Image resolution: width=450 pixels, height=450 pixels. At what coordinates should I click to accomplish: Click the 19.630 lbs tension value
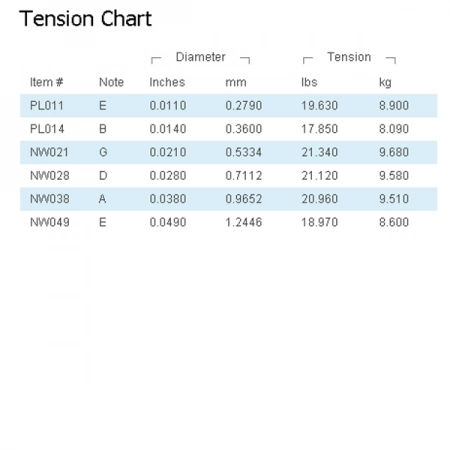[320, 106]
